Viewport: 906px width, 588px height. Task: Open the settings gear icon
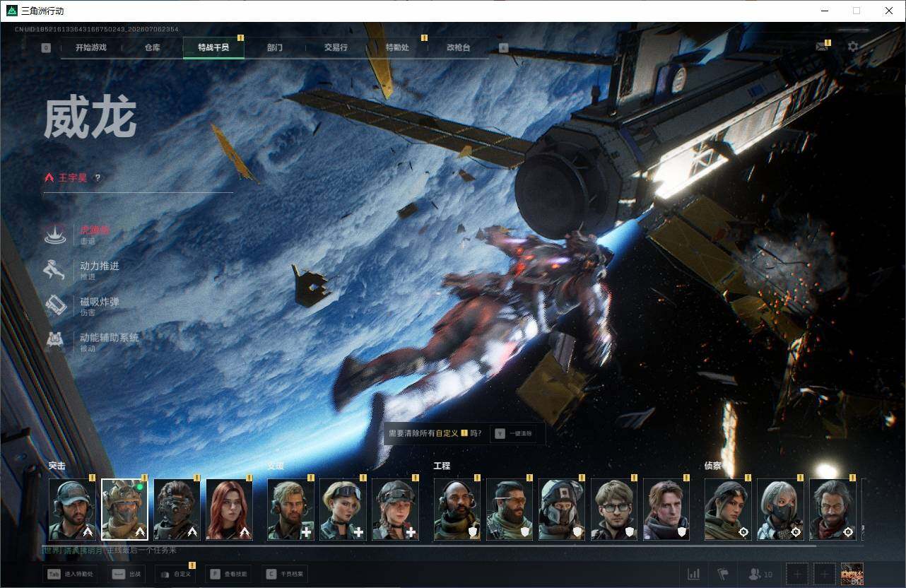[853, 47]
